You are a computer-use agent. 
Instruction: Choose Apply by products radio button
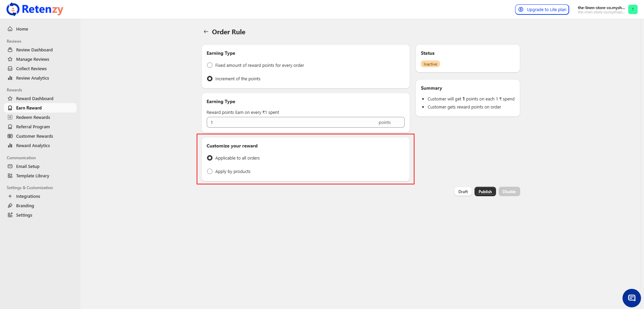click(x=210, y=172)
